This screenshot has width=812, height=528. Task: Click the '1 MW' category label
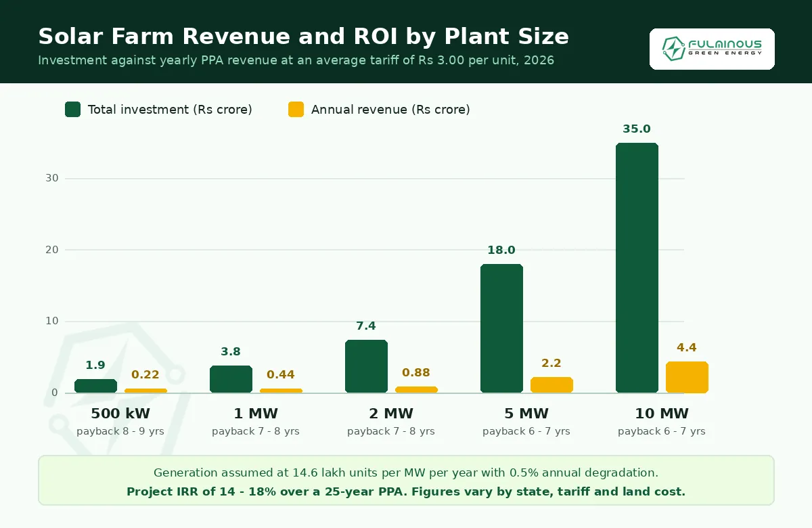[x=256, y=414]
